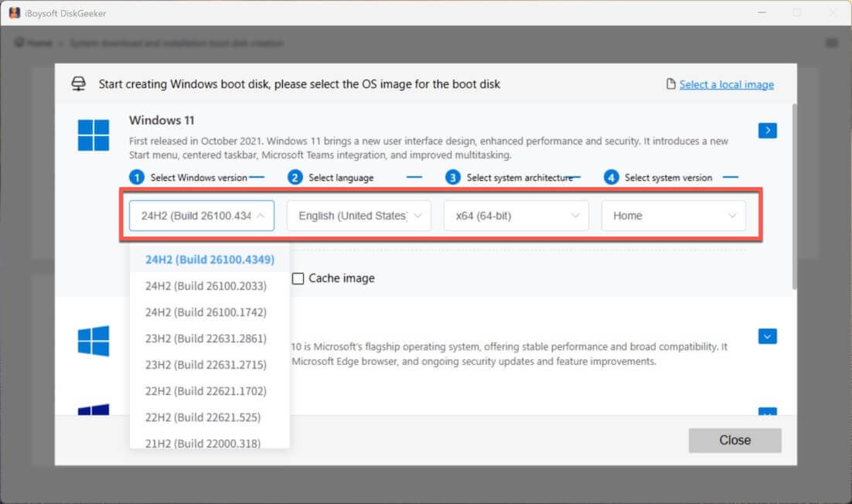Collapse Windows 11 section with blue arrow
852x504 pixels.
(767, 131)
